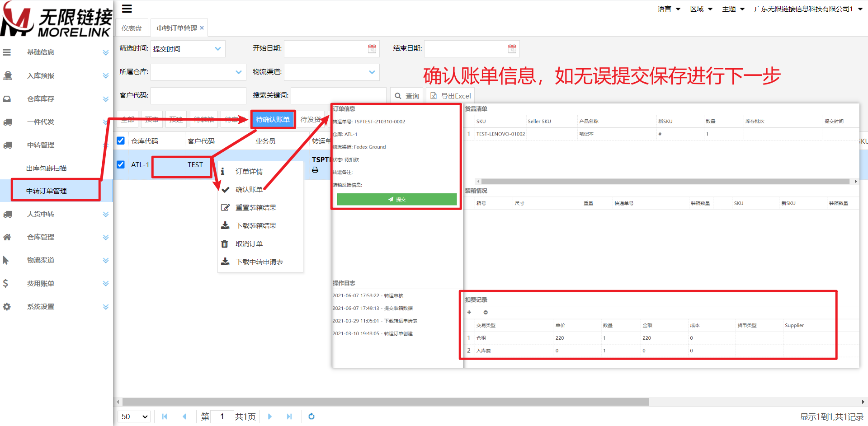Open the start date calendar picker

click(372, 49)
